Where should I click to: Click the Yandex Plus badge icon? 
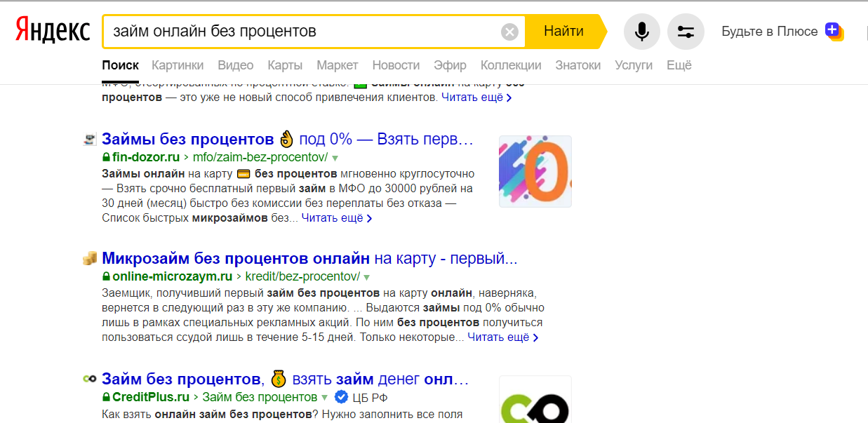tap(834, 31)
